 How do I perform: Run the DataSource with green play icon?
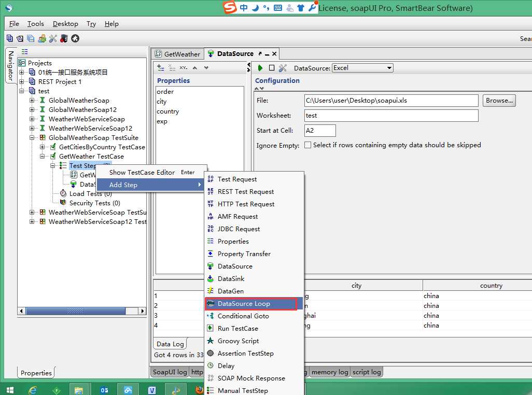(260, 68)
